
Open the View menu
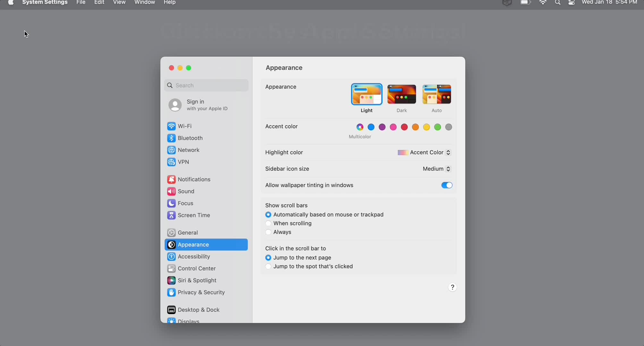(119, 3)
